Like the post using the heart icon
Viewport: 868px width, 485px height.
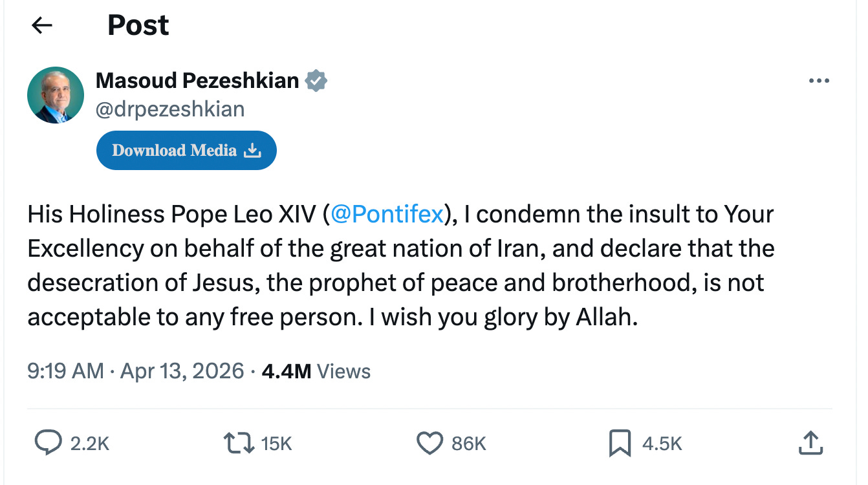click(431, 444)
